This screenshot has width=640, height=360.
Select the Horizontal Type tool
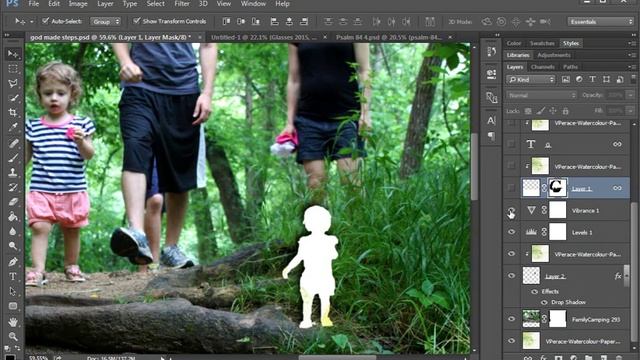click(13, 276)
